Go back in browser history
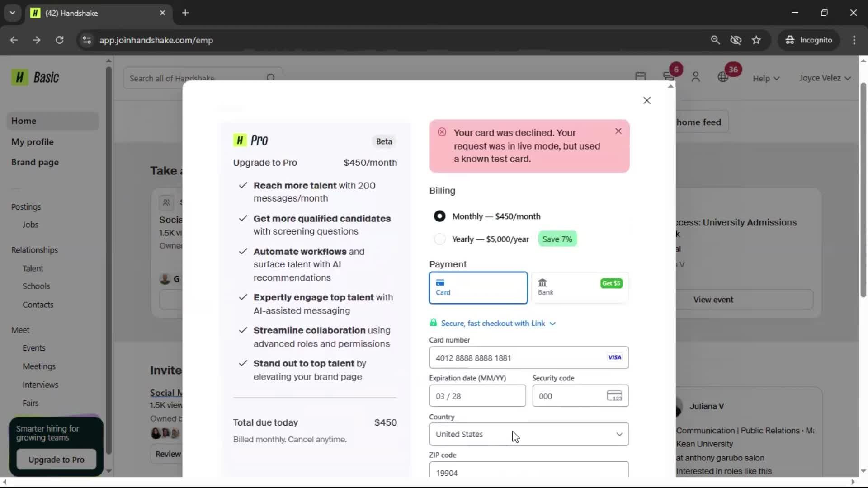Image resolution: width=868 pixels, height=488 pixels. (x=14, y=40)
